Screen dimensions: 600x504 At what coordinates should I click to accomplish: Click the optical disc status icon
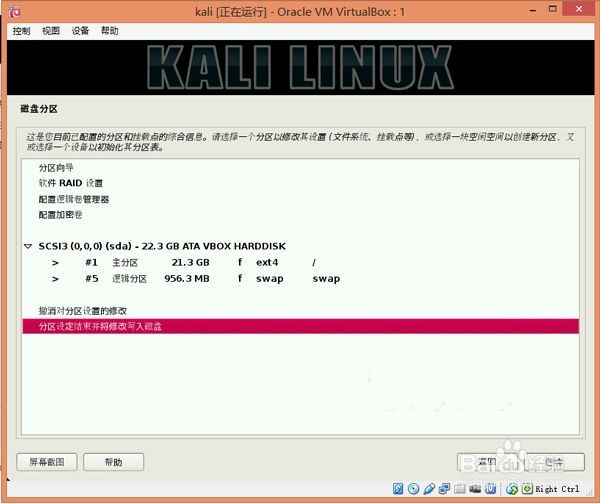413,489
